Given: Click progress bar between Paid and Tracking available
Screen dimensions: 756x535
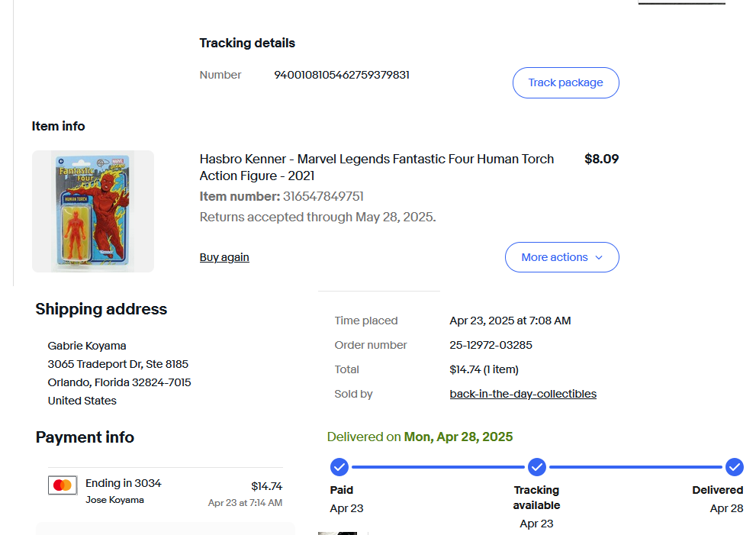Looking at the screenshot, I should pyautogui.click(x=438, y=466).
